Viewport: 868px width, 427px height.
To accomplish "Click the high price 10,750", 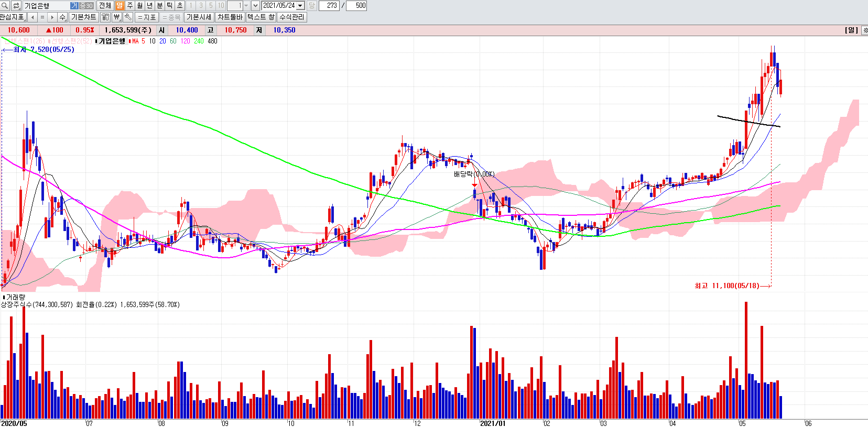I will (x=235, y=30).
